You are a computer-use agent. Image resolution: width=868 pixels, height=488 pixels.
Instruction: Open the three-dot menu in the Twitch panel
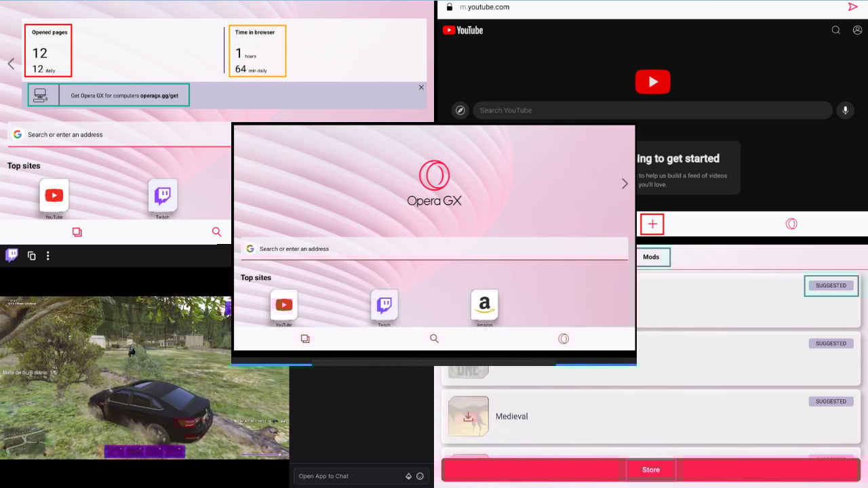click(47, 256)
